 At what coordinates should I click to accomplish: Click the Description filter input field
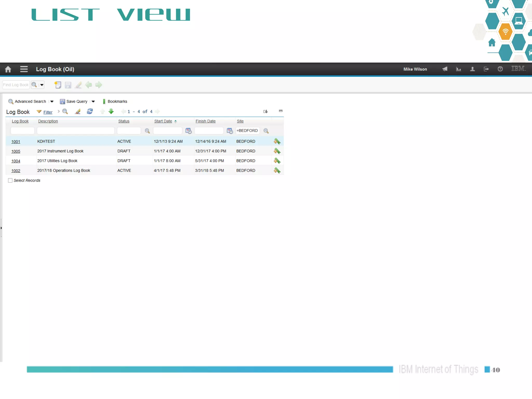76,131
